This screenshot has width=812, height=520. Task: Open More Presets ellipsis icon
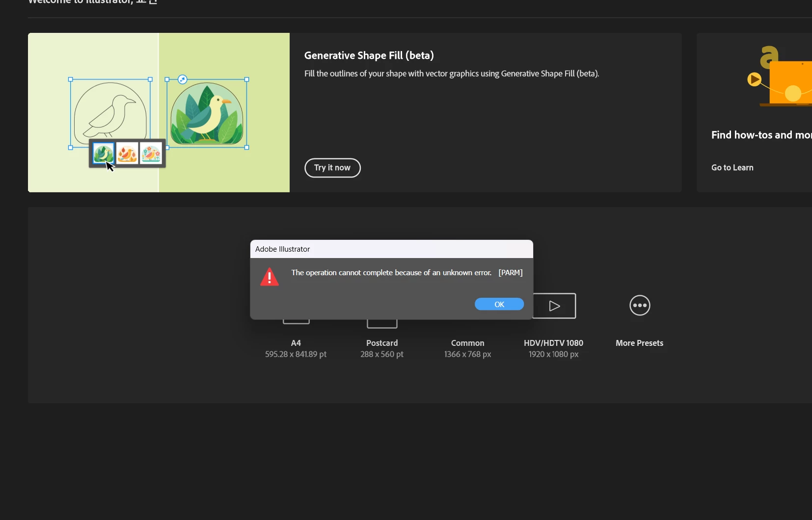640,305
